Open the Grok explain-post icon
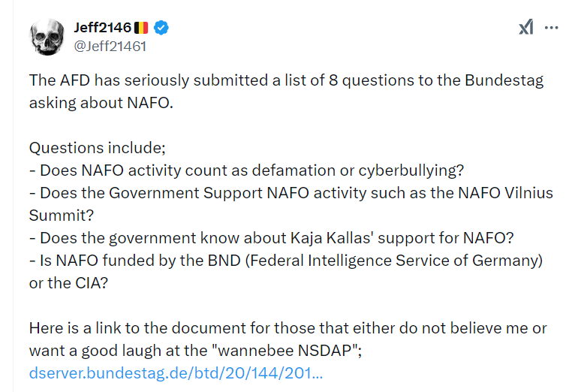572x392 pixels. click(526, 27)
